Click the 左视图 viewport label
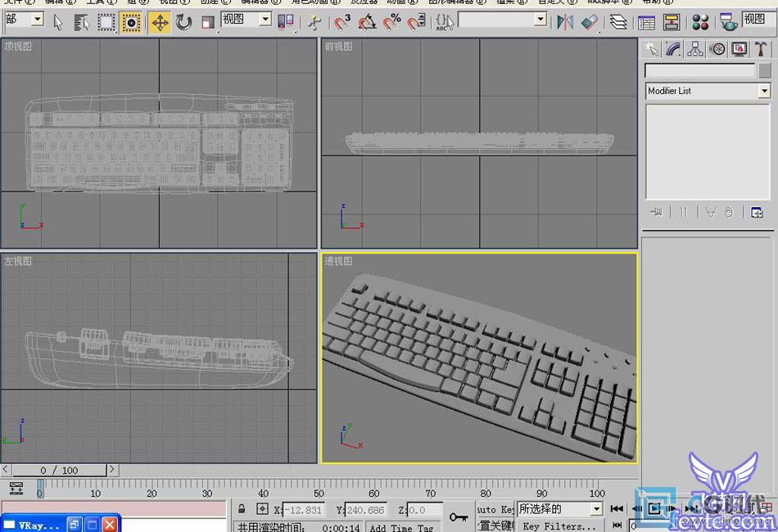Viewport: 778px width, 532px height. [x=18, y=261]
